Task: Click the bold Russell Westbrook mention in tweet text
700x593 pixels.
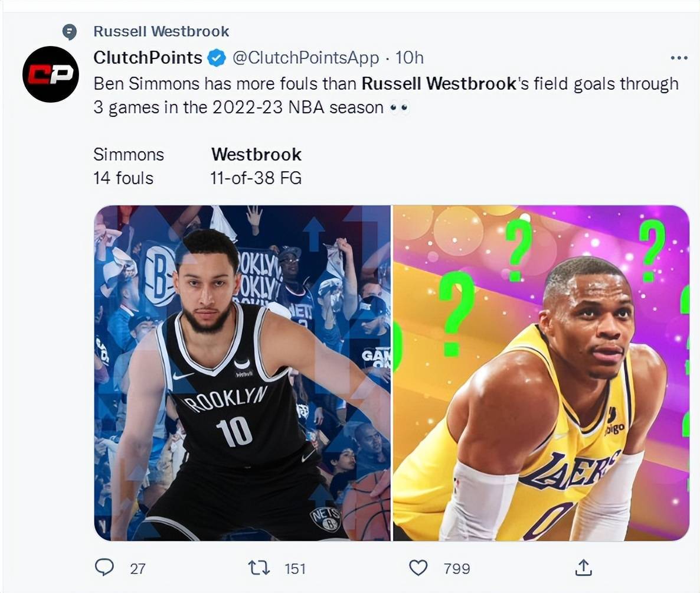Action: (439, 83)
